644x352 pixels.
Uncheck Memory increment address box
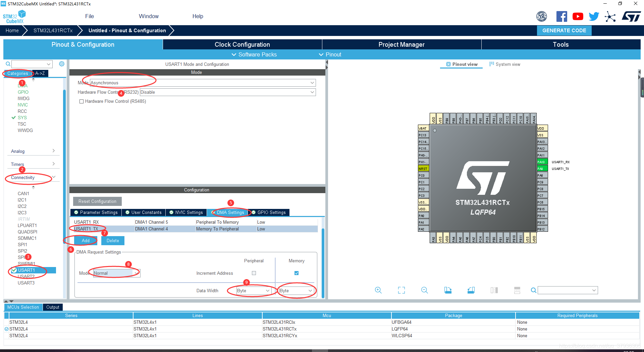[297, 273]
